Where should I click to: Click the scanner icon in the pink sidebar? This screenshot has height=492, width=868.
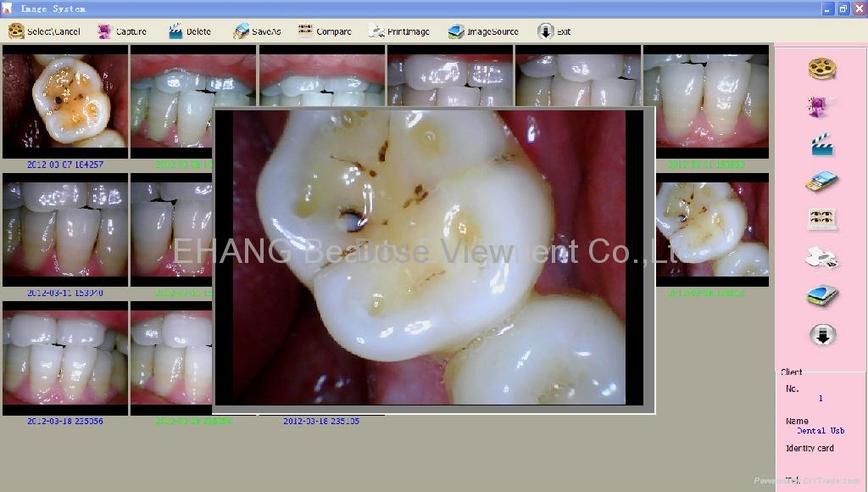(x=822, y=295)
